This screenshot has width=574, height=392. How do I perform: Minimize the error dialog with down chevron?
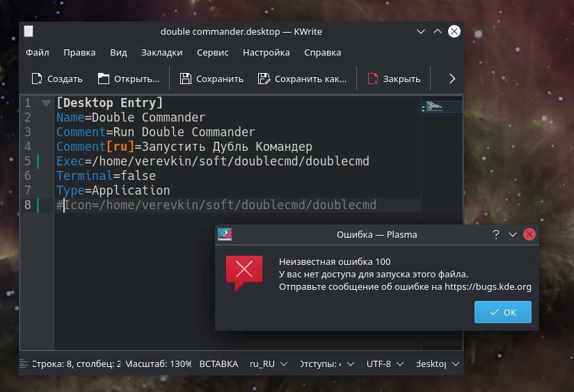[513, 234]
